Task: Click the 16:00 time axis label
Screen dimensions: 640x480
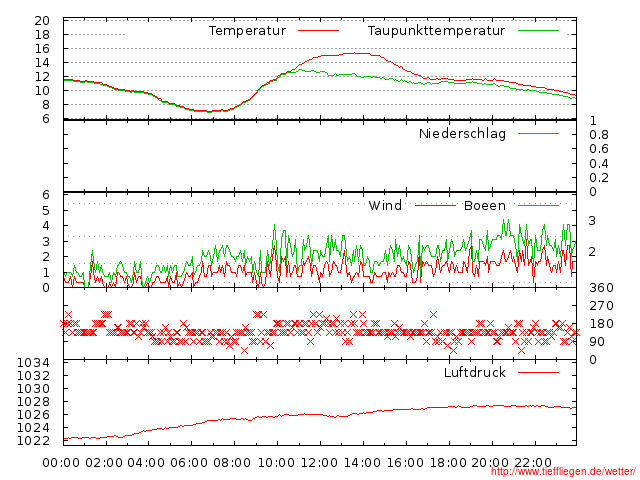Action: tap(405, 462)
